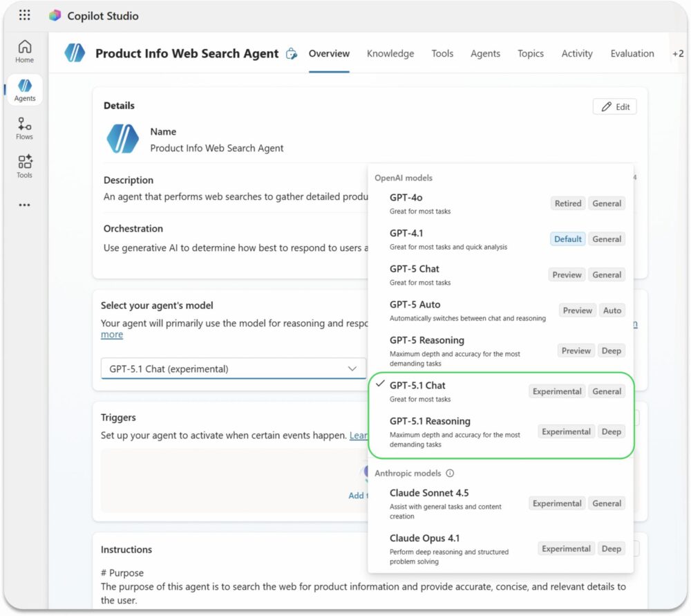Go to Home in the sidebar
The width and height of the screenshot is (691, 616).
coord(25,52)
